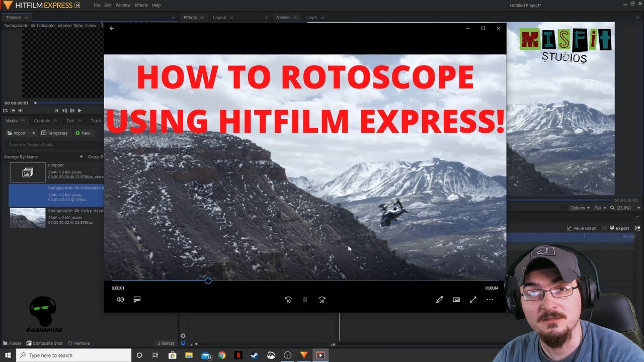Open the Arrange By: Name dropdown
The image size is (644, 362).
(x=43, y=157)
